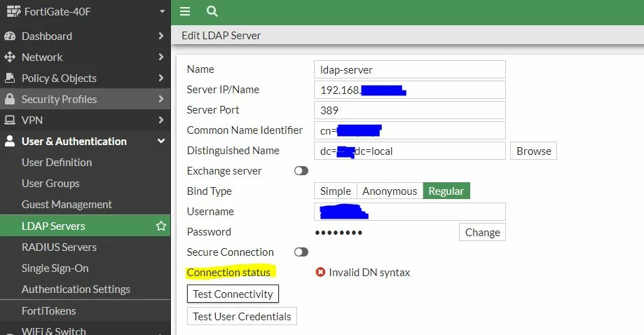
Task: Select Simple bind type
Action: pyautogui.click(x=336, y=191)
